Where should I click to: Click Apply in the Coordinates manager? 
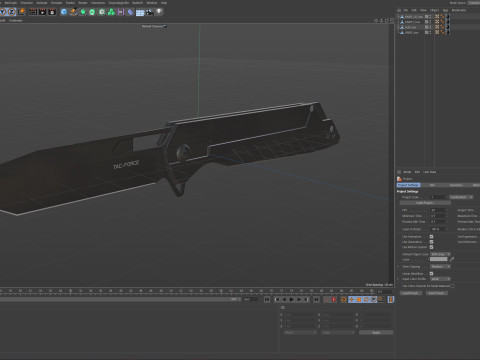point(376,333)
